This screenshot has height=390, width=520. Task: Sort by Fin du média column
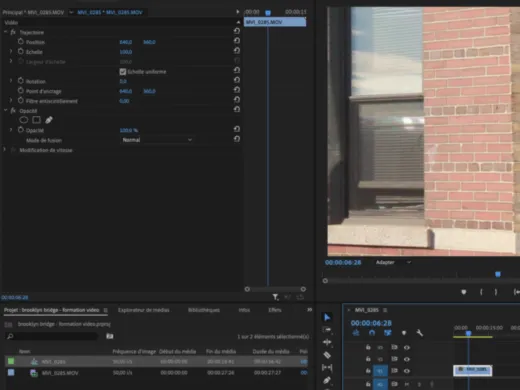221,351
